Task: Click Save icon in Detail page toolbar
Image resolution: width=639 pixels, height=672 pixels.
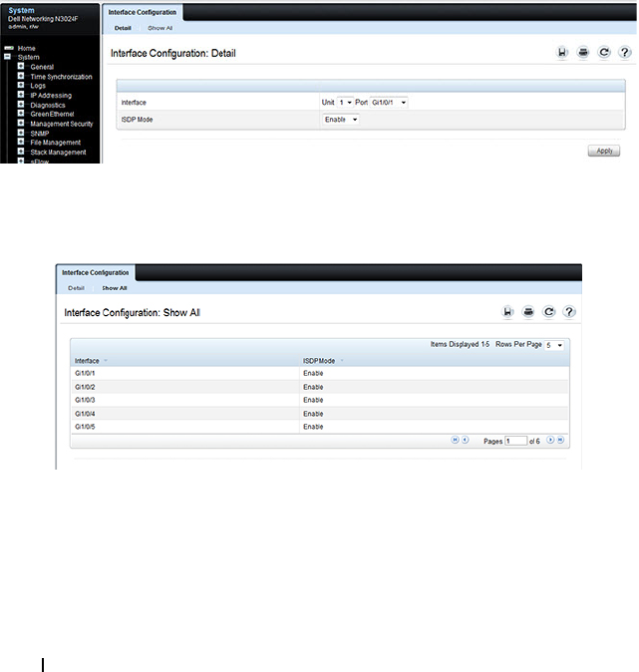Action: (x=562, y=52)
